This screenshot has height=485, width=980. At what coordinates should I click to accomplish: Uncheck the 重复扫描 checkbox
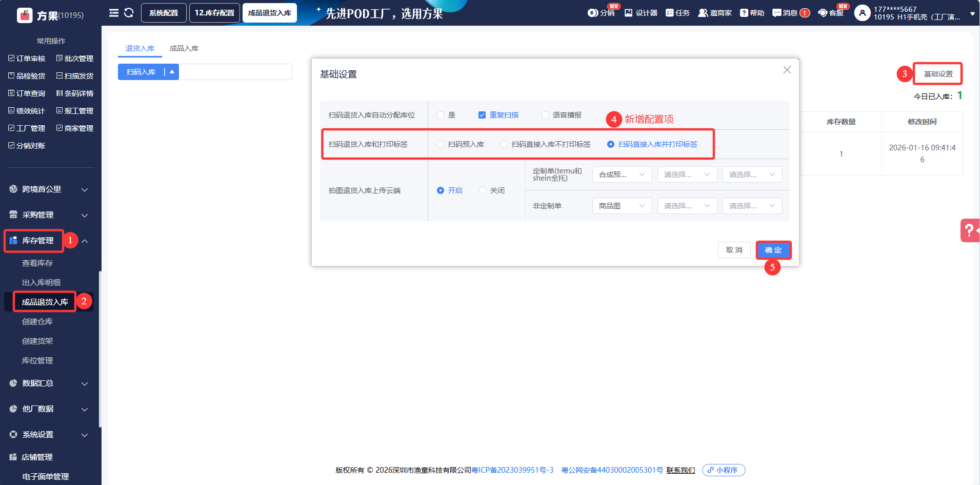[482, 115]
